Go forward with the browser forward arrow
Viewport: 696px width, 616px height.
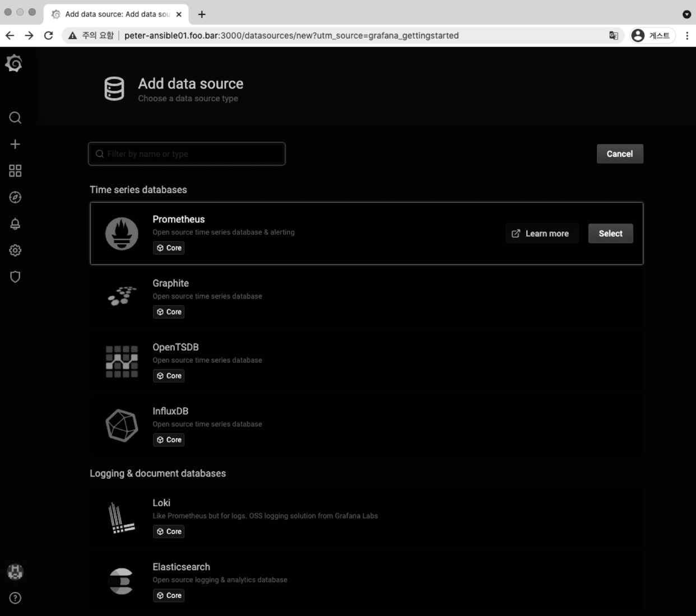click(29, 35)
